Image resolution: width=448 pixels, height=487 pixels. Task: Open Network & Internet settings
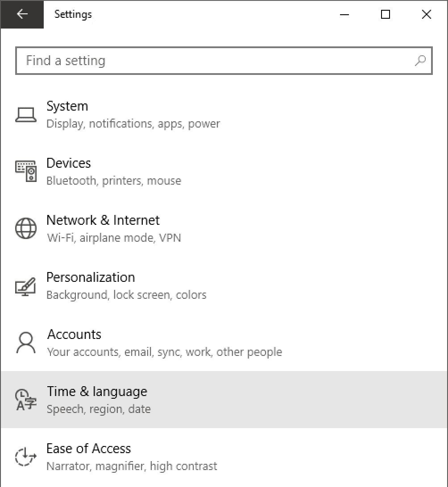tap(224, 228)
